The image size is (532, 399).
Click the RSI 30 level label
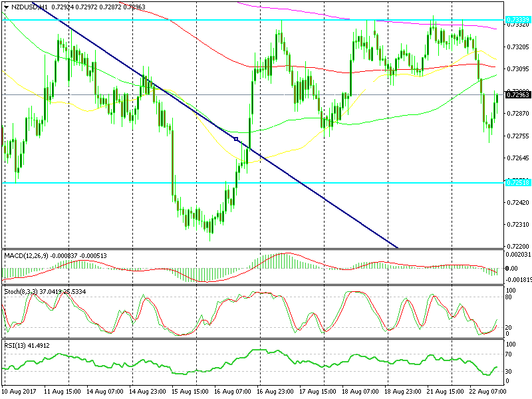509,372
